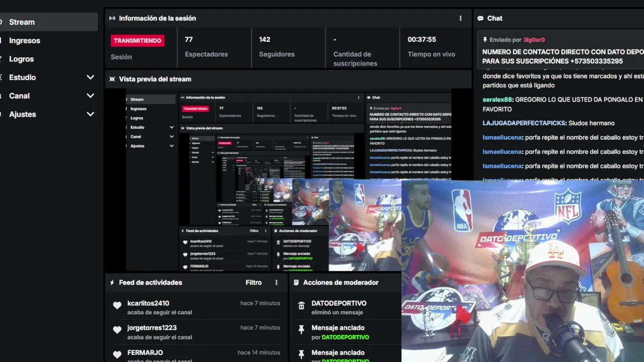Go to Logros in the sidebar
The height and width of the screenshot is (362, 644).
click(x=21, y=59)
